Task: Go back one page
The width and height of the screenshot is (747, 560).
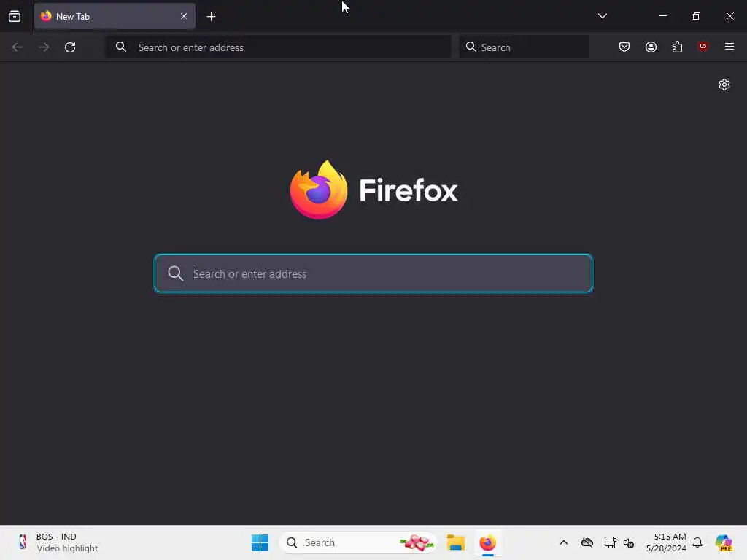Action: point(18,47)
